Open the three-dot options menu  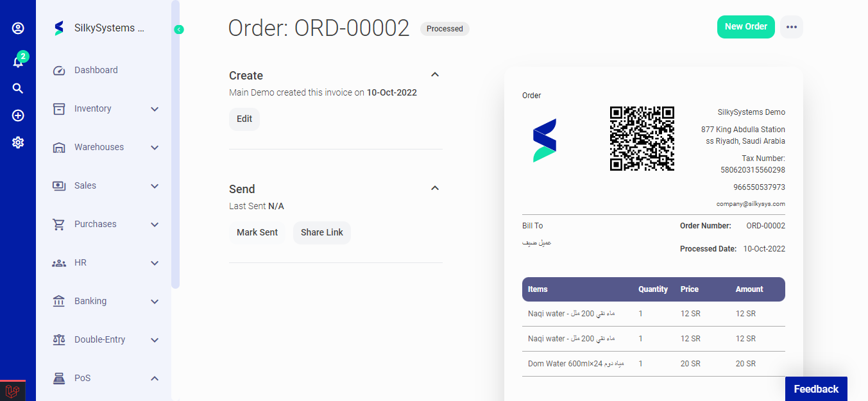pyautogui.click(x=791, y=27)
